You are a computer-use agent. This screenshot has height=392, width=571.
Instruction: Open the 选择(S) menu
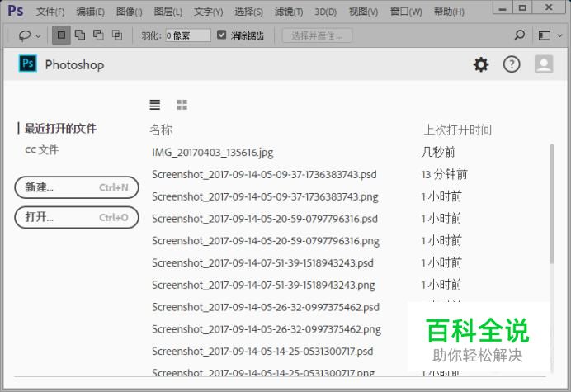point(248,12)
